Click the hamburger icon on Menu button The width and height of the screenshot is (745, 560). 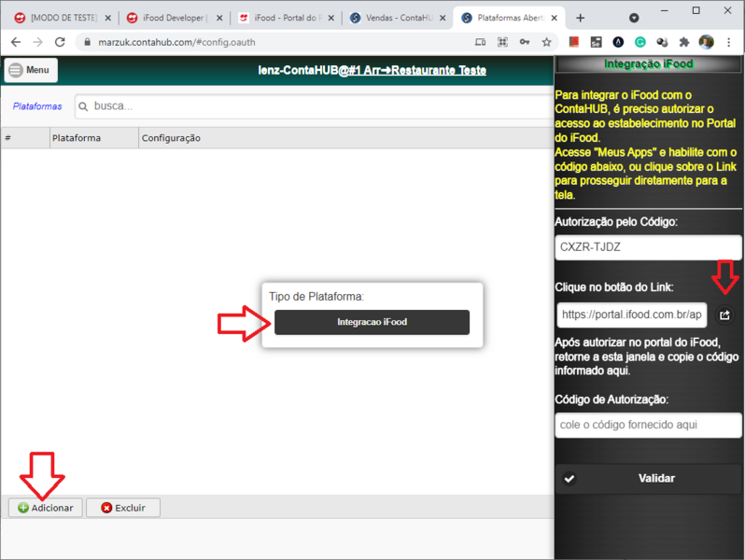coord(16,70)
